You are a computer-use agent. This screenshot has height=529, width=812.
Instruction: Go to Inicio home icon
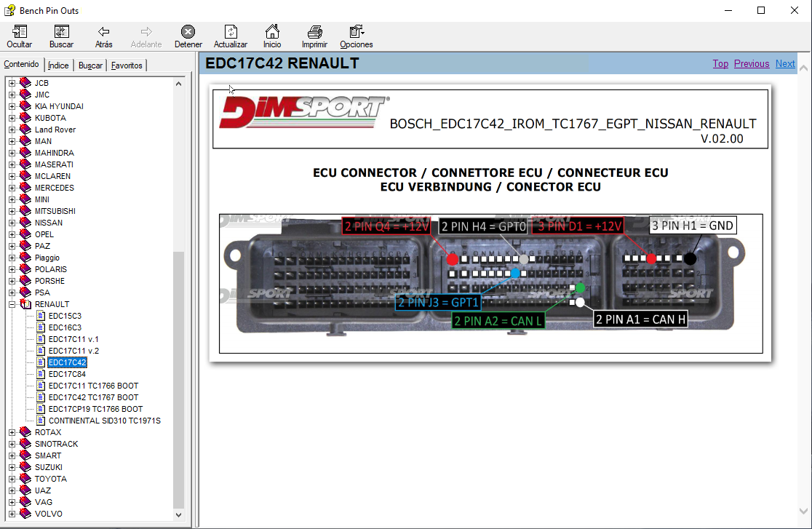(x=272, y=31)
